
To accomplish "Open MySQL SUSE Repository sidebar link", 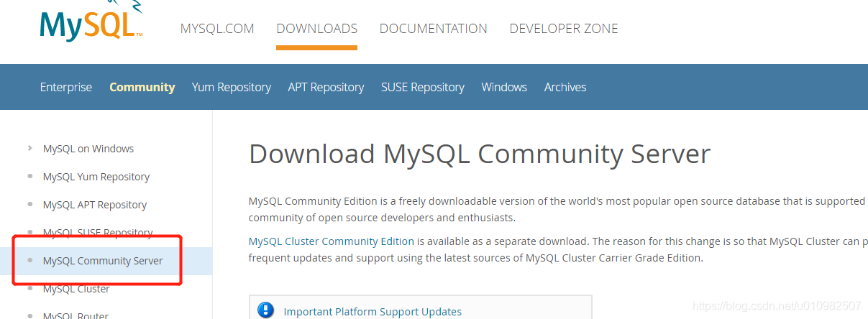I will [x=98, y=233].
